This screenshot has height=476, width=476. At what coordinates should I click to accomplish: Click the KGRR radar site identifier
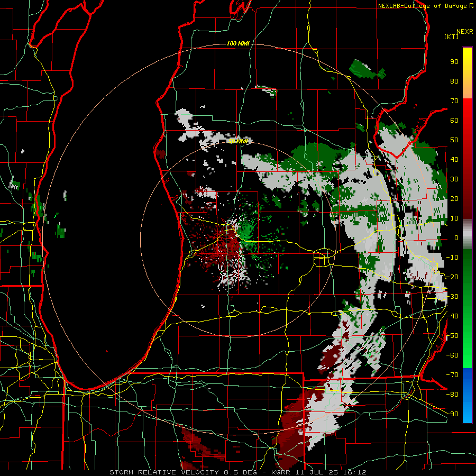[x=280, y=472]
